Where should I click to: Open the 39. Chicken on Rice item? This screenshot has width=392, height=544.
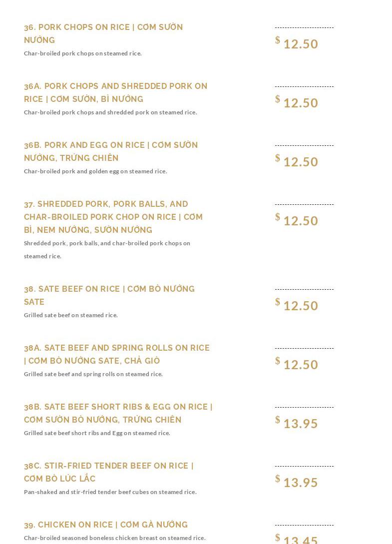[x=106, y=525]
